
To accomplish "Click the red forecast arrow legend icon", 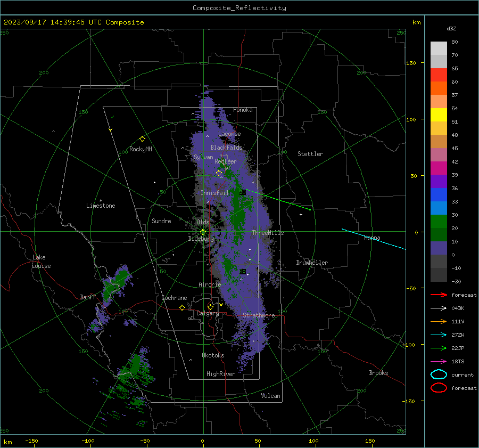I will 439,295.
